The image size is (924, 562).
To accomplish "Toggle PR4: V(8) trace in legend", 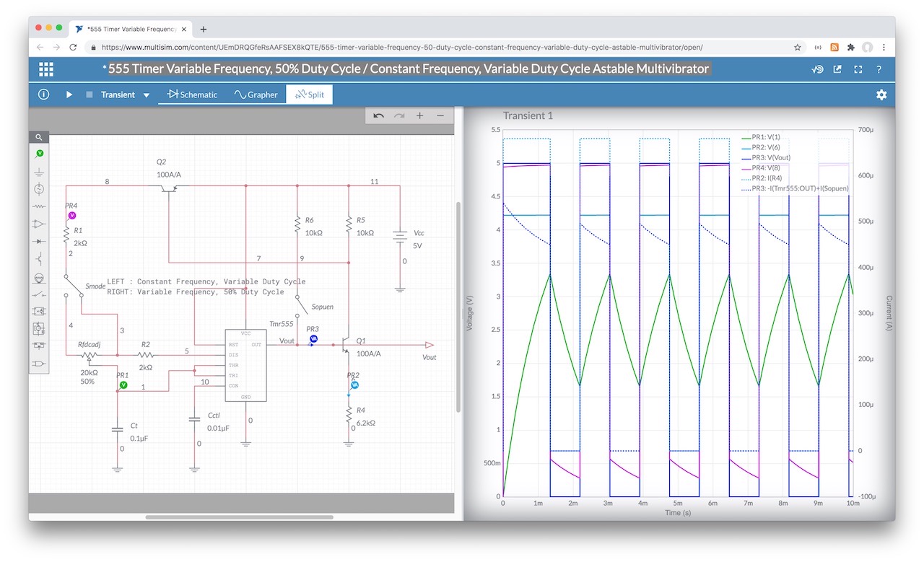I will click(761, 167).
